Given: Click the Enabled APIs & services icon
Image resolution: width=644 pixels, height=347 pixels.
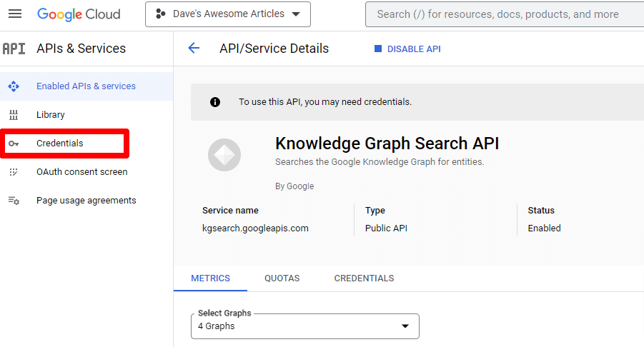Looking at the screenshot, I should click(14, 86).
